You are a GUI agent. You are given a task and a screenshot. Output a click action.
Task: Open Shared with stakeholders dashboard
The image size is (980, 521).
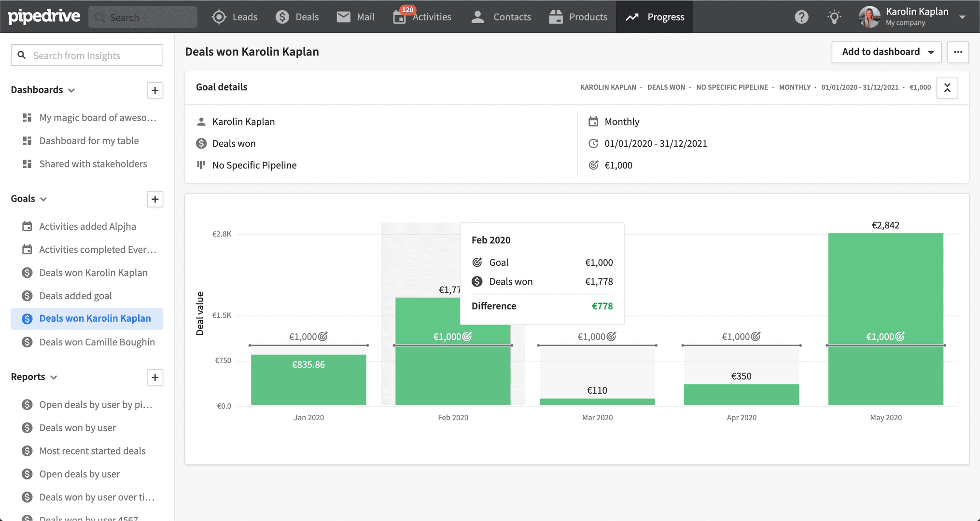pos(84,164)
